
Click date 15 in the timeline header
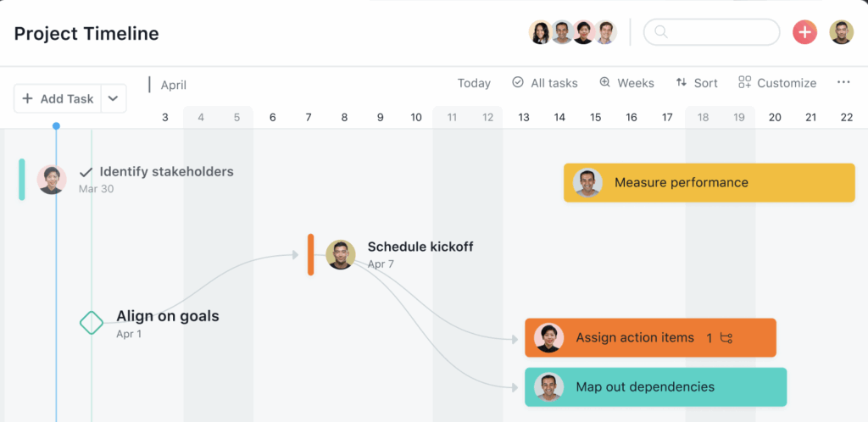(596, 117)
